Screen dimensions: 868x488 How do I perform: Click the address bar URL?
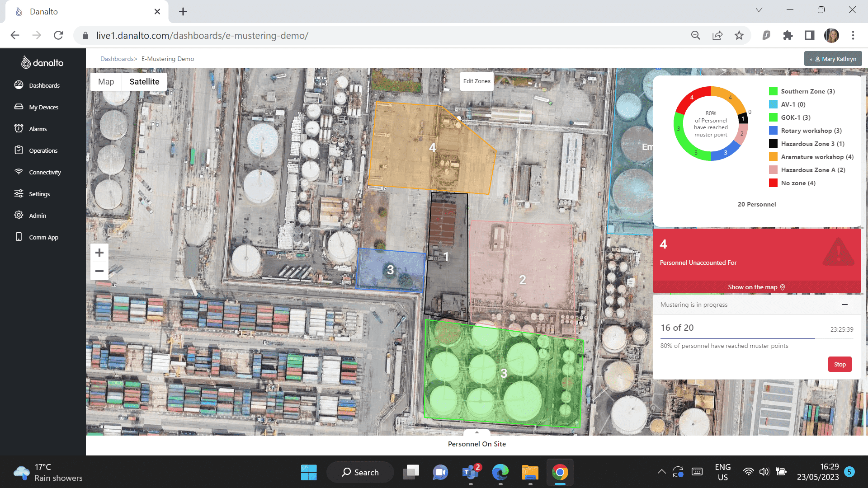pos(202,35)
